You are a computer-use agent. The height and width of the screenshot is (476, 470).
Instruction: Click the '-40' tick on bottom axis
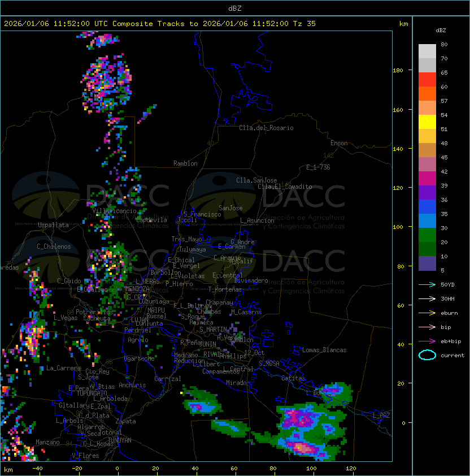point(37,469)
